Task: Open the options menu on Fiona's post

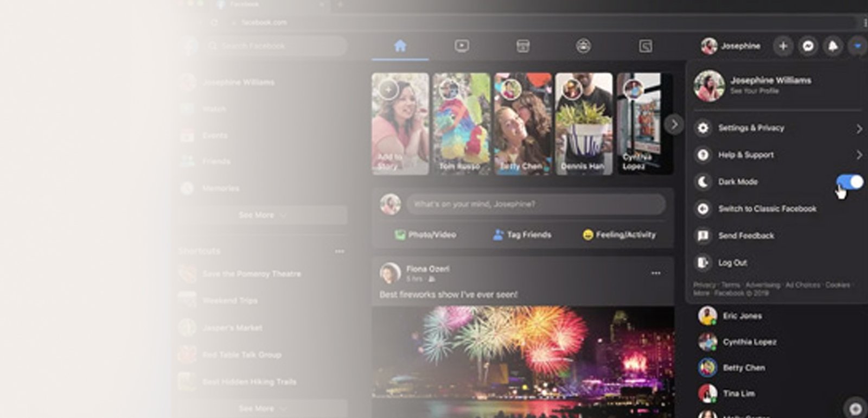Action: click(x=656, y=273)
